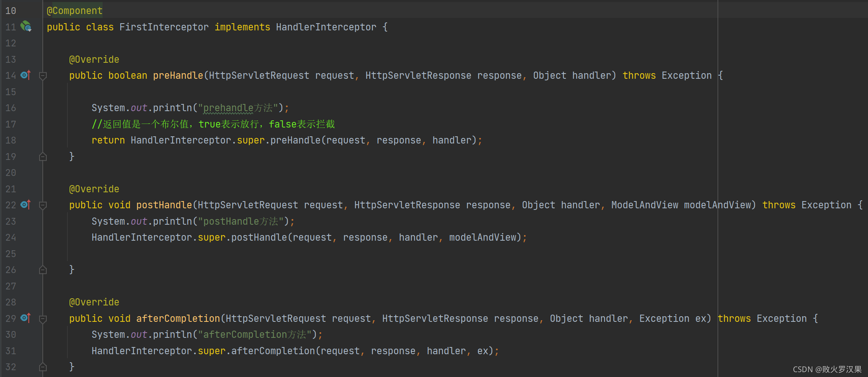This screenshot has height=377, width=868.
Task: Click the return keyword on line 18
Action: (108, 140)
